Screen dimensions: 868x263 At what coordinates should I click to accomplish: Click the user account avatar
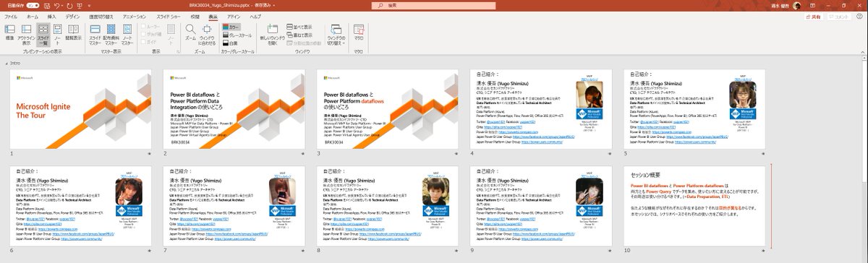[x=796, y=6]
